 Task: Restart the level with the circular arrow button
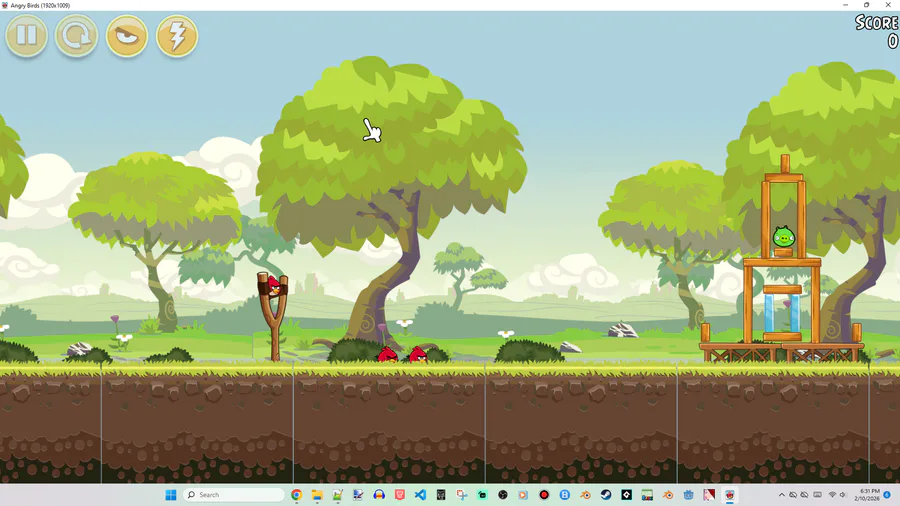pos(76,36)
